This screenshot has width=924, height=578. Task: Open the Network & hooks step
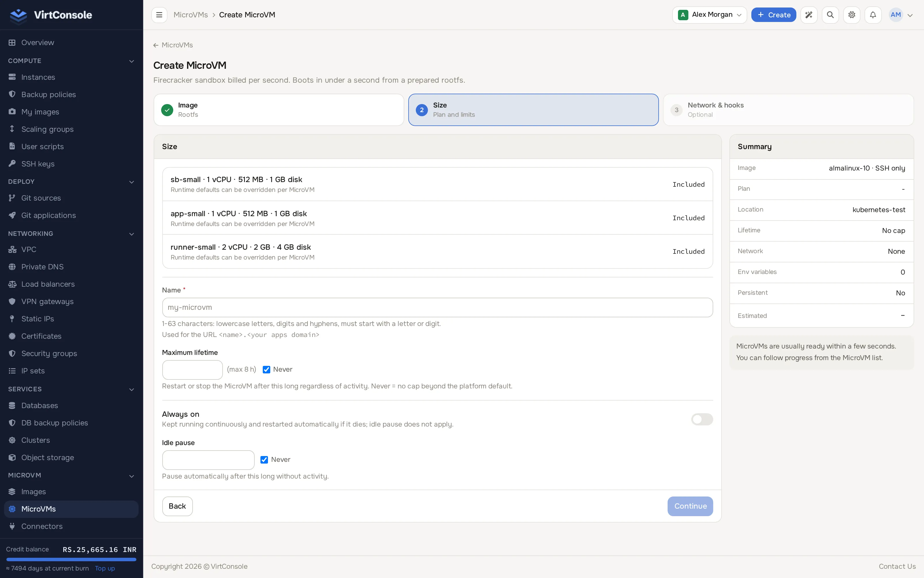pos(788,110)
